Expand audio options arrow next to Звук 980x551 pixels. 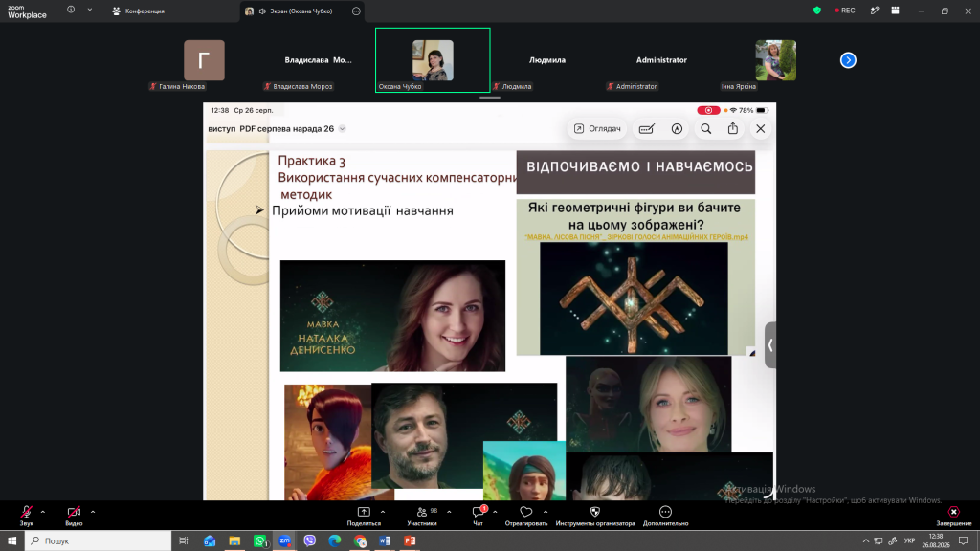(x=42, y=512)
